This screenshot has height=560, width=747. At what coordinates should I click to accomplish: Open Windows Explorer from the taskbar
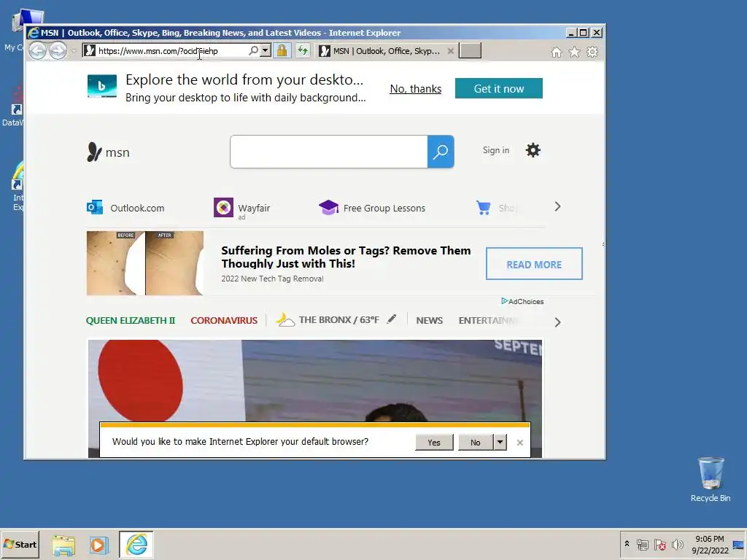(63, 545)
